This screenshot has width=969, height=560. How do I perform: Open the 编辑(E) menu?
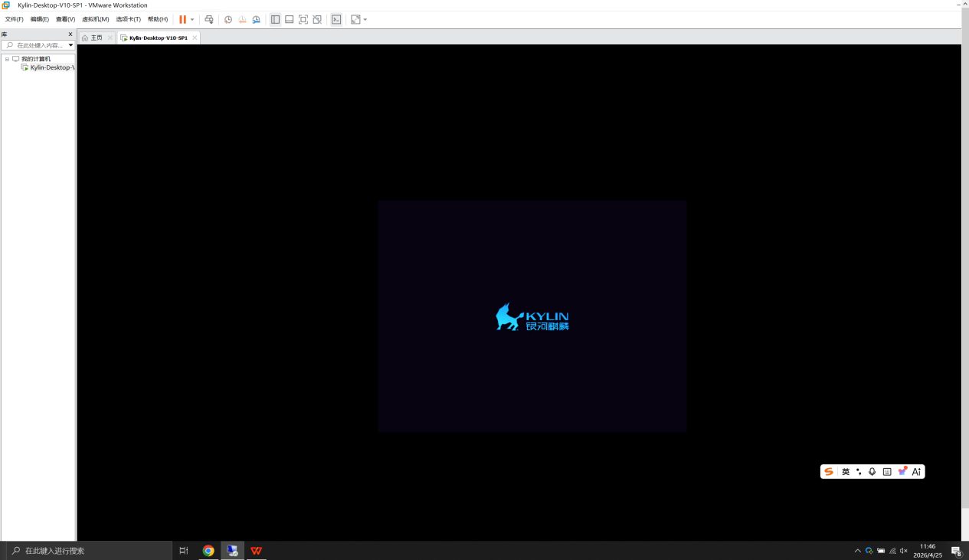(39, 19)
